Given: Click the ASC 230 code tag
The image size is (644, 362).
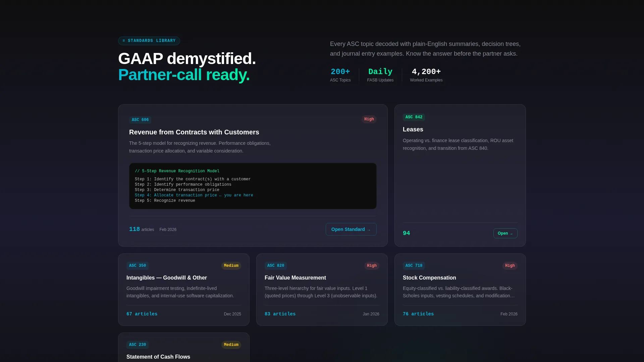Looking at the screenshot, I should tap(138, 345).
